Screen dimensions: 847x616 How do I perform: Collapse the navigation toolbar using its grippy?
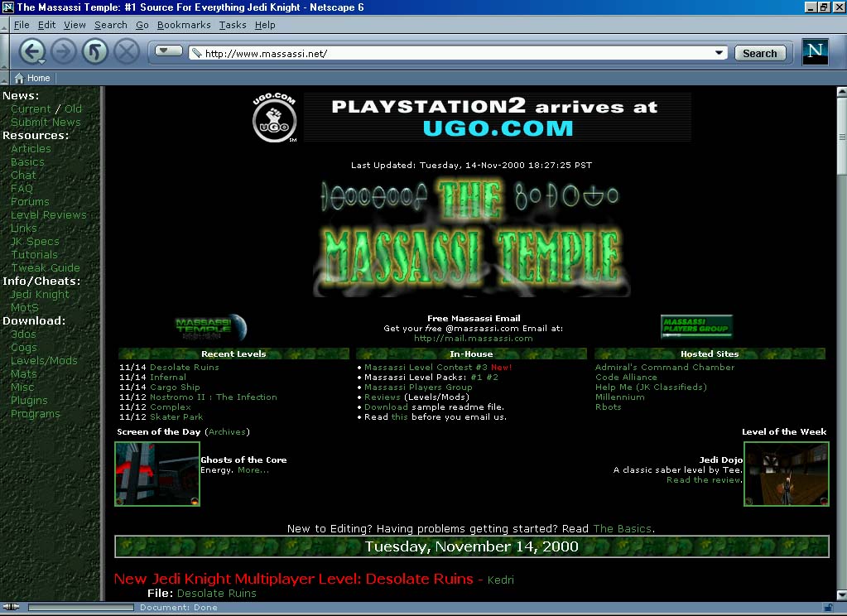tap(4, 52)
